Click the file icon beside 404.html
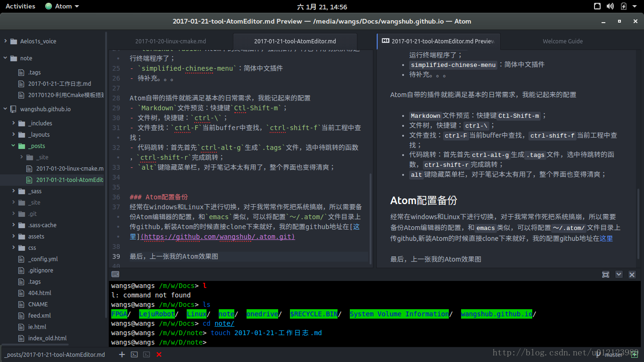The height and width of the screenshot is (362, 644). pos(21,293)
